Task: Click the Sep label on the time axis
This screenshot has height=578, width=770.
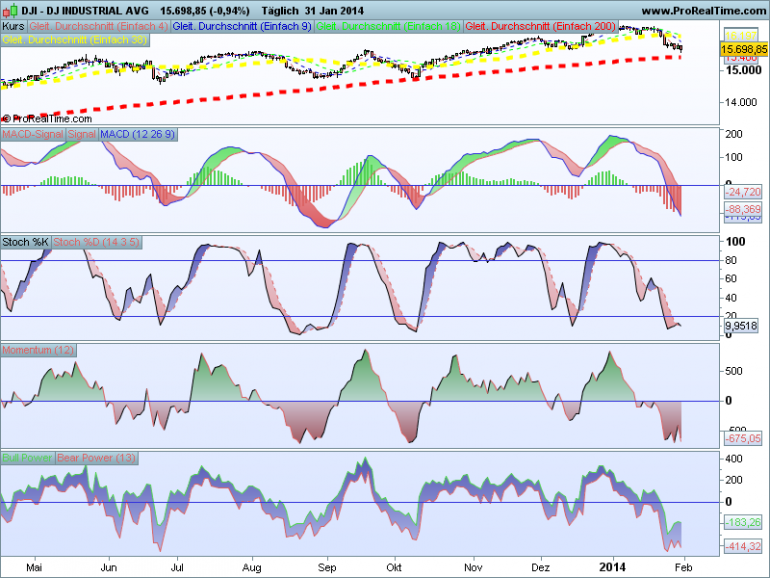Action: point(327,568)
